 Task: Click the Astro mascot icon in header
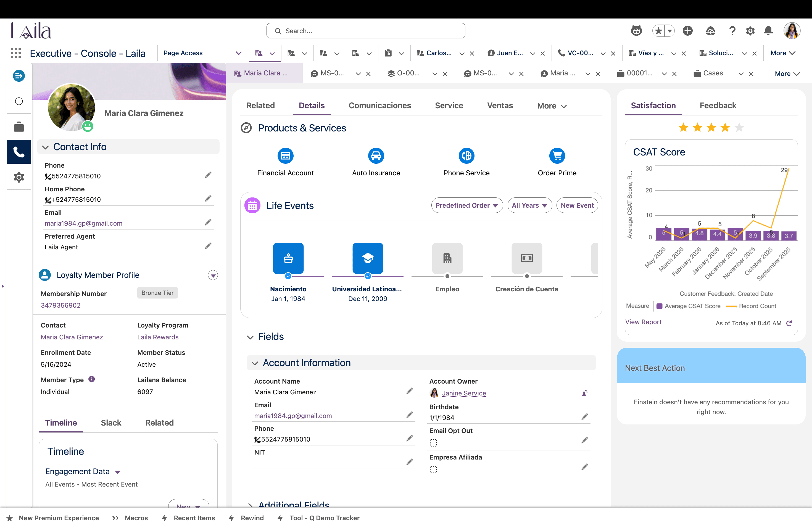[x=636, y=31]
